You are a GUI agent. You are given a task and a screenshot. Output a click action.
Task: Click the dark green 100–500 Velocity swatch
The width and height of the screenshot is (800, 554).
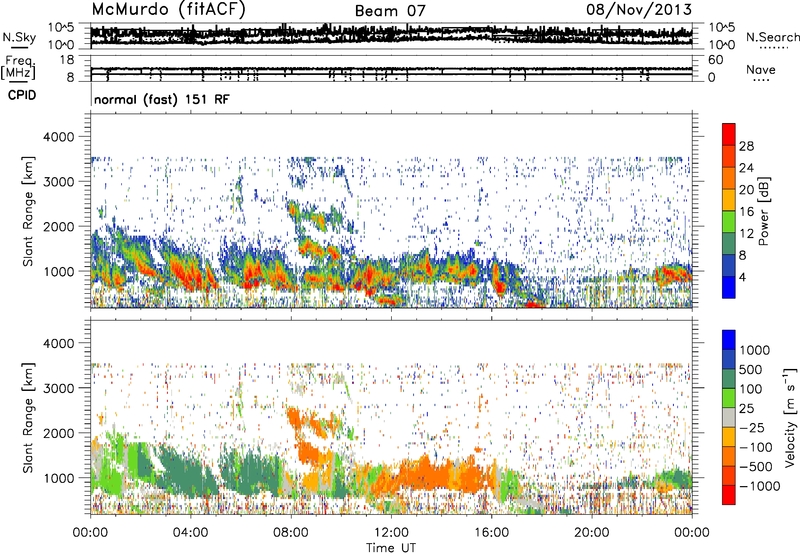(x=729, y=379)
